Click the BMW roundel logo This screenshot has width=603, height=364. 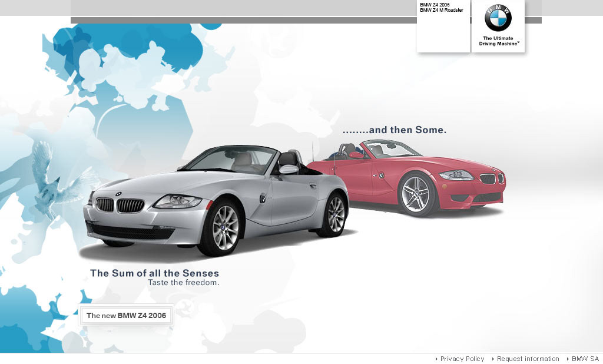(x=498, y=18)
